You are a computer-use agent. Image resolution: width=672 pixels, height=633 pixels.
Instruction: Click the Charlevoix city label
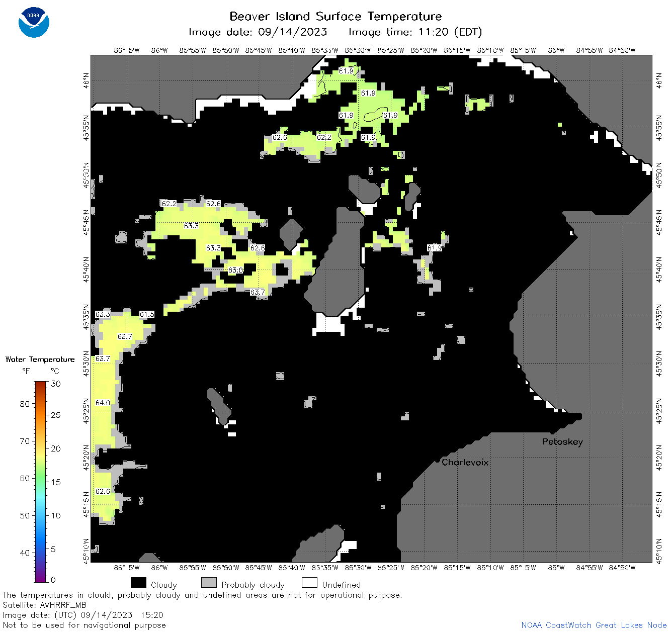tap(465, 462)
